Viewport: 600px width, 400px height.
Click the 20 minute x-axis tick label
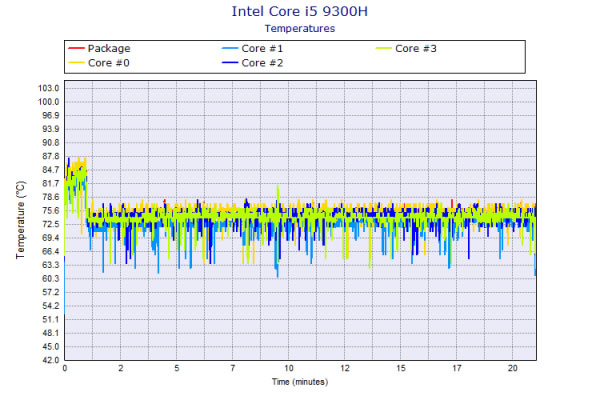[x=513, y=368]
